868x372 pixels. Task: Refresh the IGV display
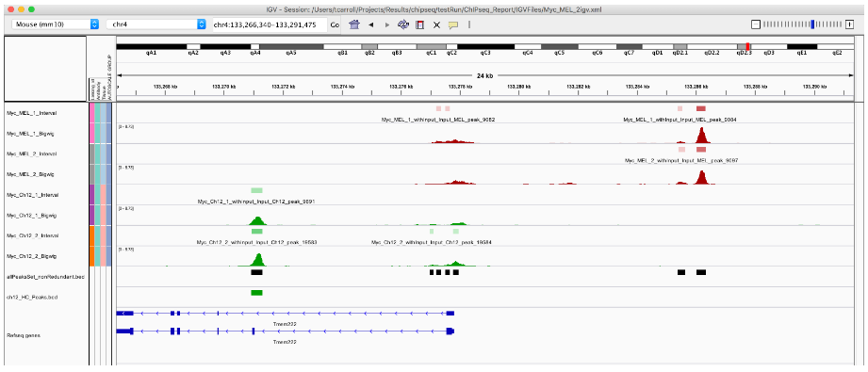coord(403,24)
